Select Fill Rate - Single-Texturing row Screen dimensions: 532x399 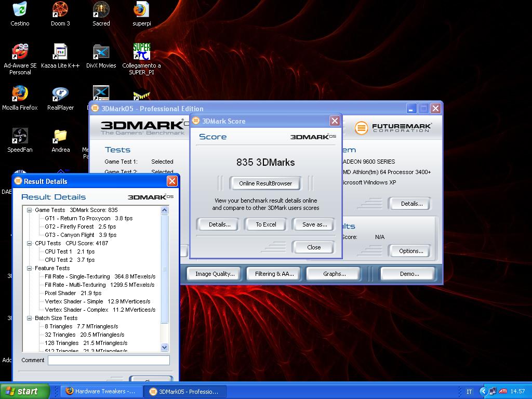coord(100,276)
